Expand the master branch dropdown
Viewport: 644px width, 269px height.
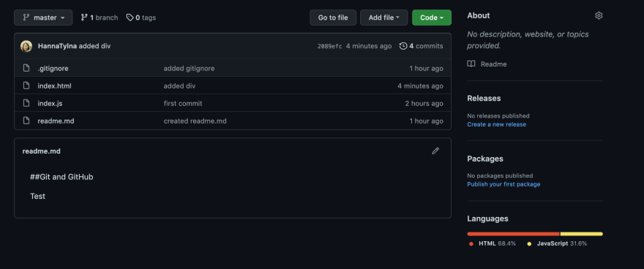point(43,18)
